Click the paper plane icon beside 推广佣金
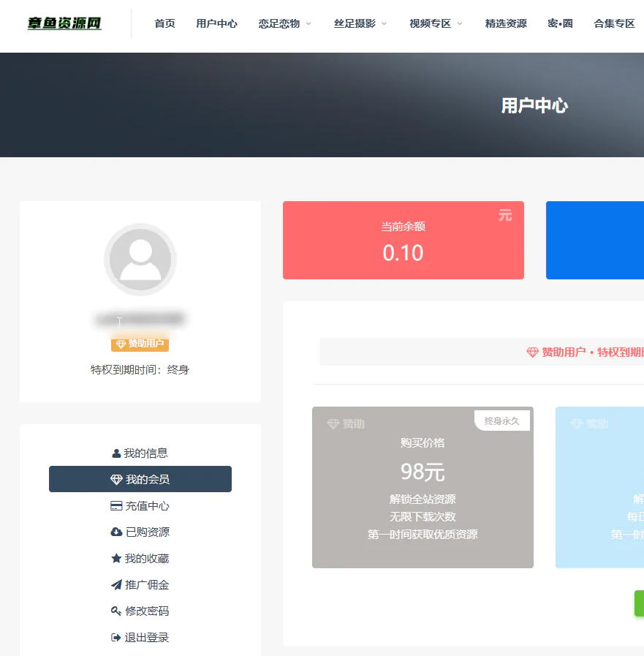 (x=116, y=585)
